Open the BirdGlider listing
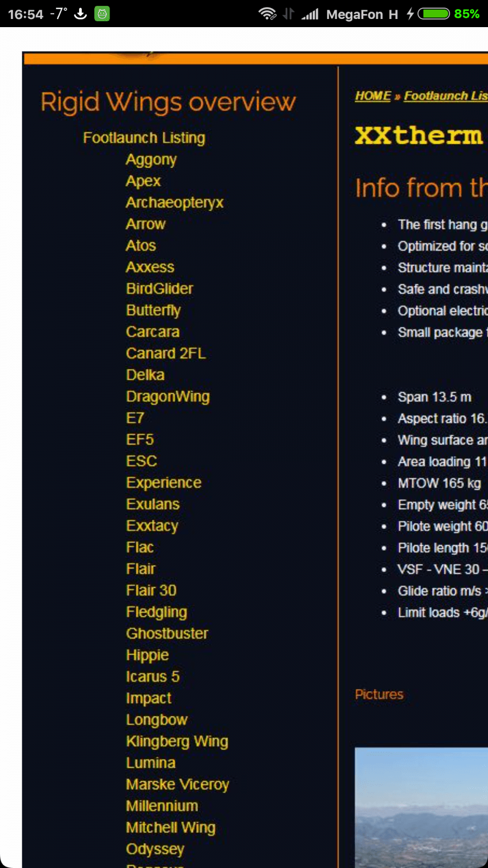 point(159,289)
